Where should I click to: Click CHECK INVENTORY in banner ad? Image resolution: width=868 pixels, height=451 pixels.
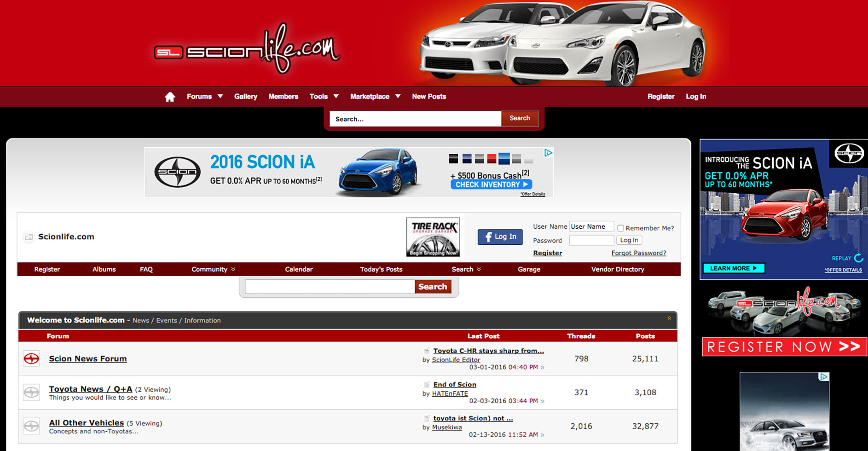pos(491,185)
